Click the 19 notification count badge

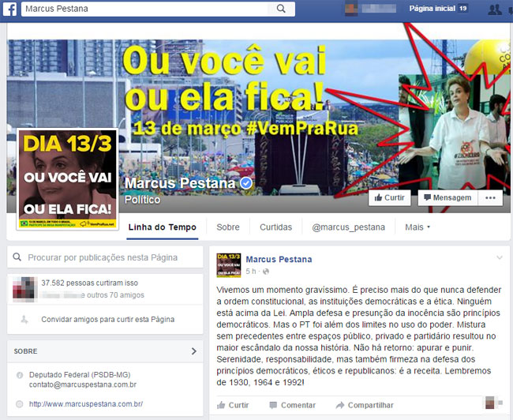point(462,9)
